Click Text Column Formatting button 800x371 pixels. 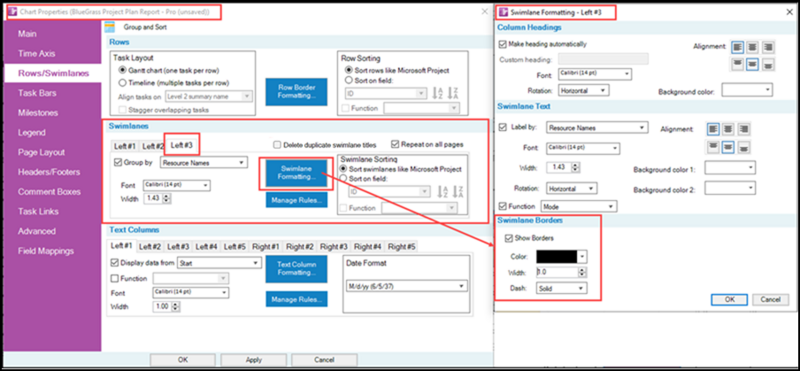click(296, 268)
